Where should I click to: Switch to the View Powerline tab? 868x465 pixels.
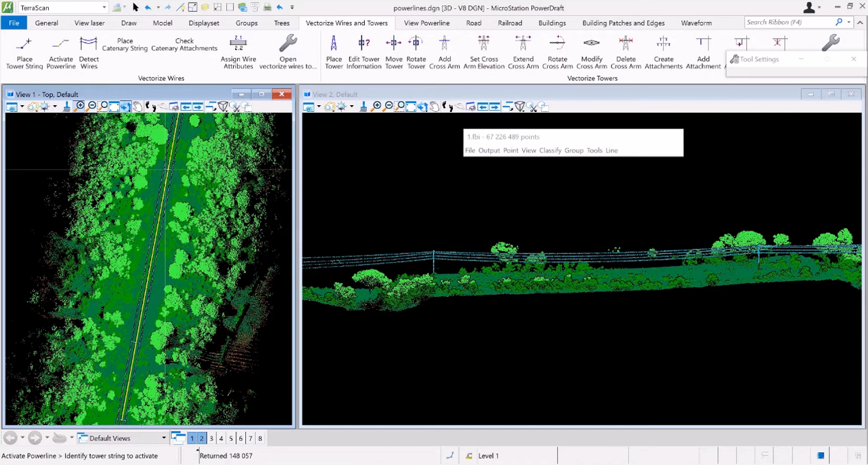426,23
